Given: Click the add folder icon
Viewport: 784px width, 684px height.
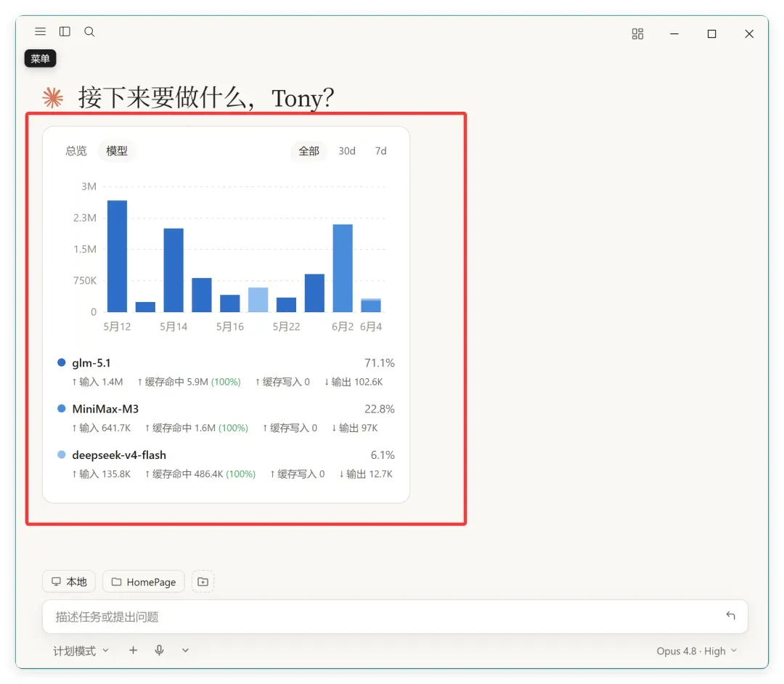Looking at the screenshot, I should (203, 582).
